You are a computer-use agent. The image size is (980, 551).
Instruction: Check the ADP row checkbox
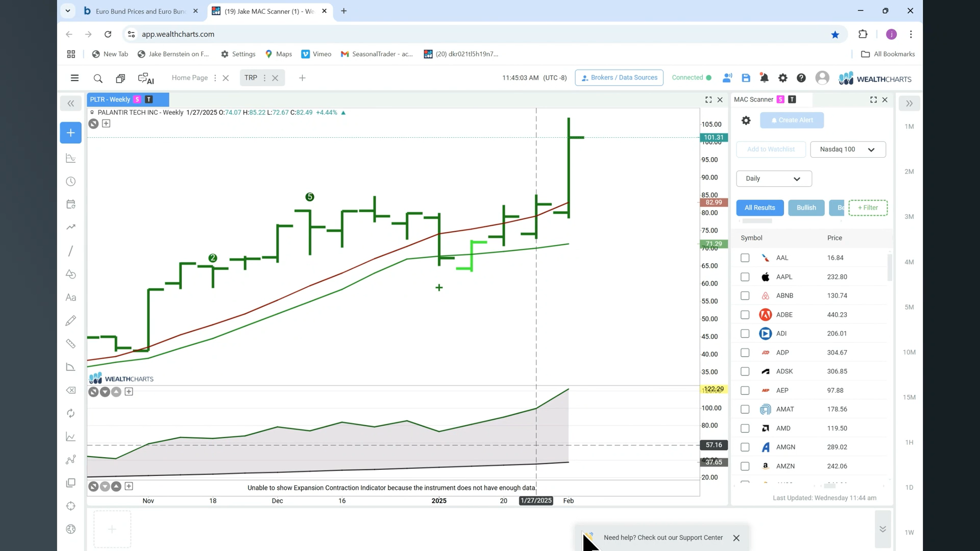(x=745, y=353)
